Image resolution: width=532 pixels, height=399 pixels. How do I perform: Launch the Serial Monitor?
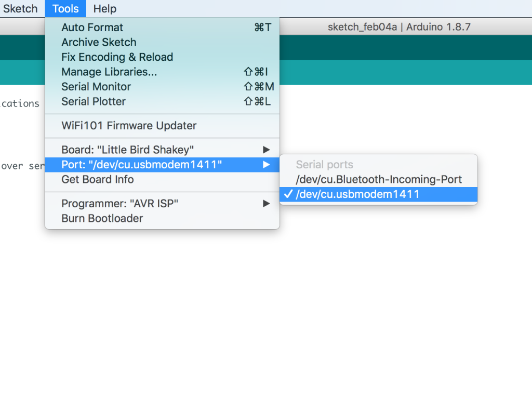coord(162,87)
